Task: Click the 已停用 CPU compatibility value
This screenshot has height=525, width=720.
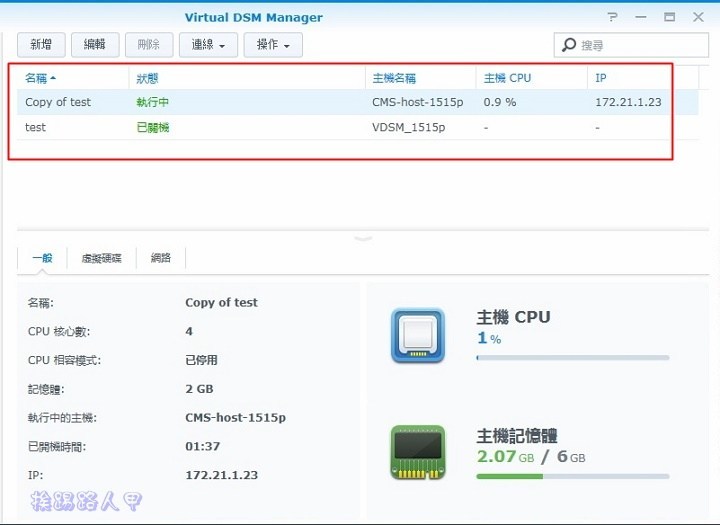Action: click(x=201, y=360)
